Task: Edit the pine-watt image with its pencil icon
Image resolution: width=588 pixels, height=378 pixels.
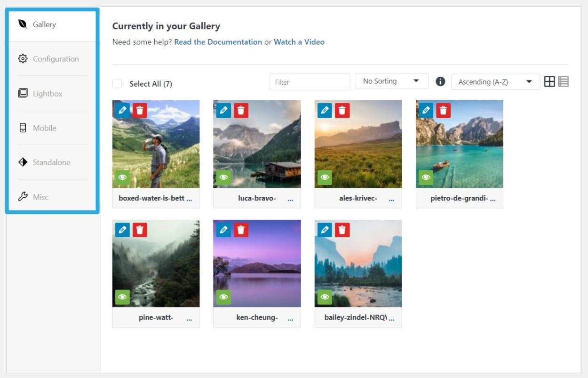Action: 122,230
